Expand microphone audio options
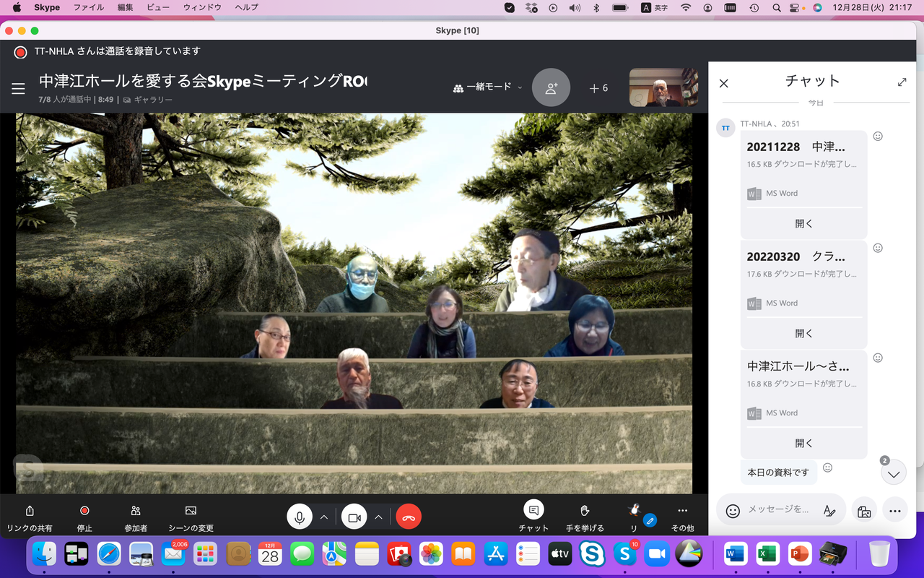The height and width of the screenshot is (578, 924). tap(324, 517)
